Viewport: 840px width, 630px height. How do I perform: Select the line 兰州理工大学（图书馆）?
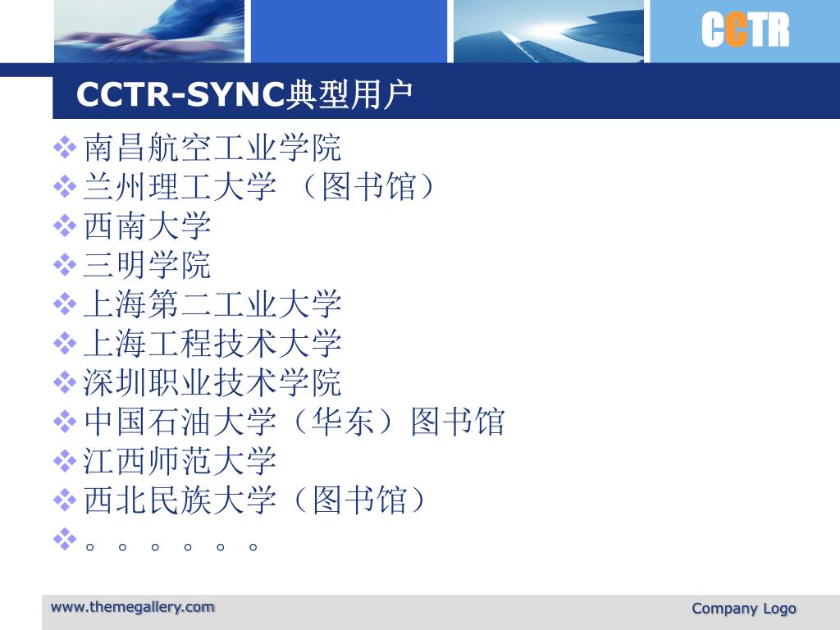[260, 187]
